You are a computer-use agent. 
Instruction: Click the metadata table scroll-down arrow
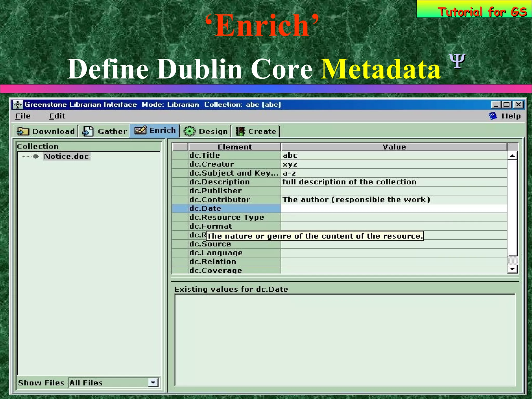(512, 269)
